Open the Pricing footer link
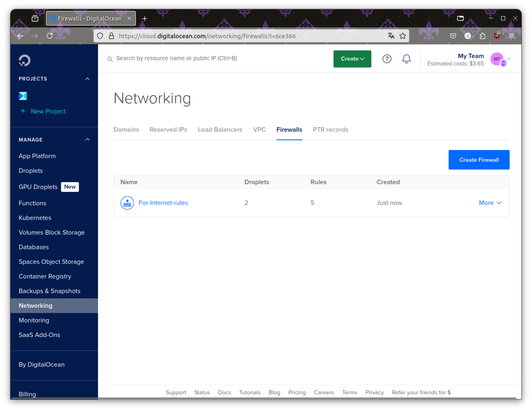The image size is (532, 411). pos(297,392)
